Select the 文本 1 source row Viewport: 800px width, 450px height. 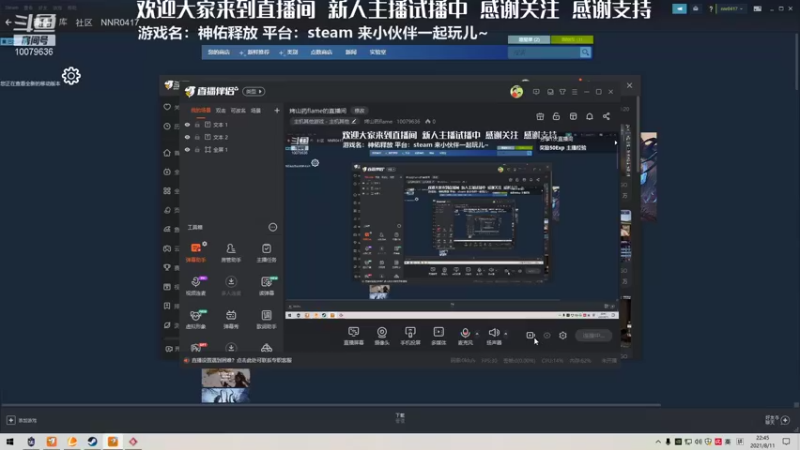(x=232, y=124)
